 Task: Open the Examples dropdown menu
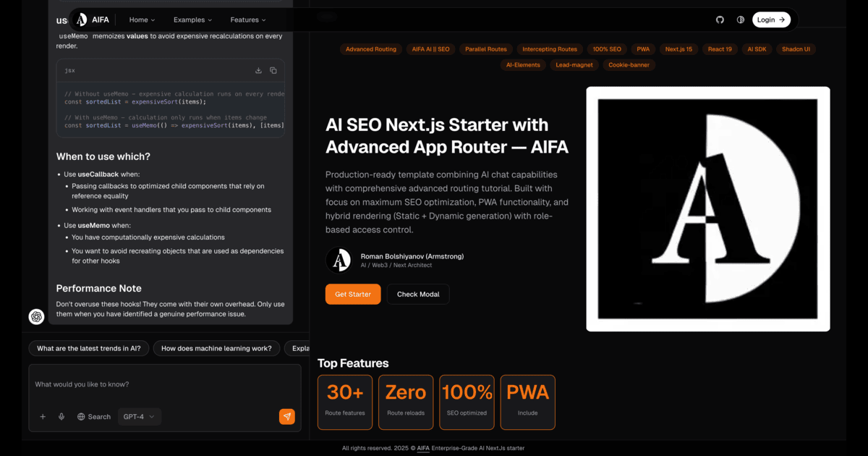pos(192,20)
